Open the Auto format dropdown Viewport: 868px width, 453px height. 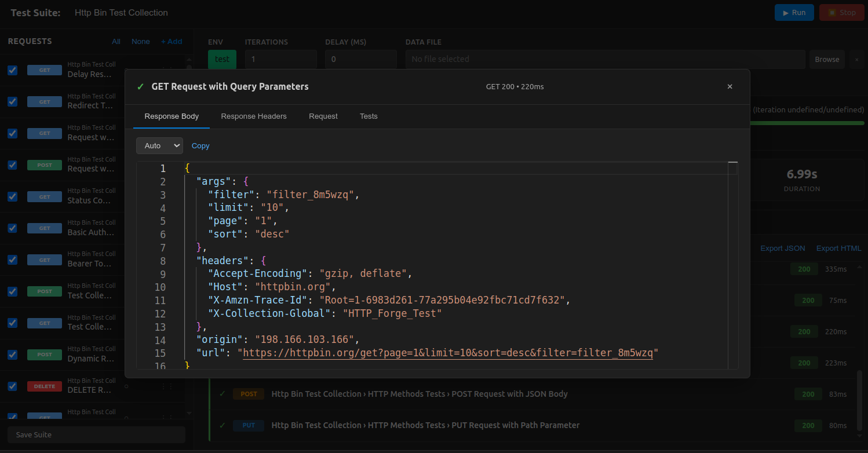click(159, 145)
